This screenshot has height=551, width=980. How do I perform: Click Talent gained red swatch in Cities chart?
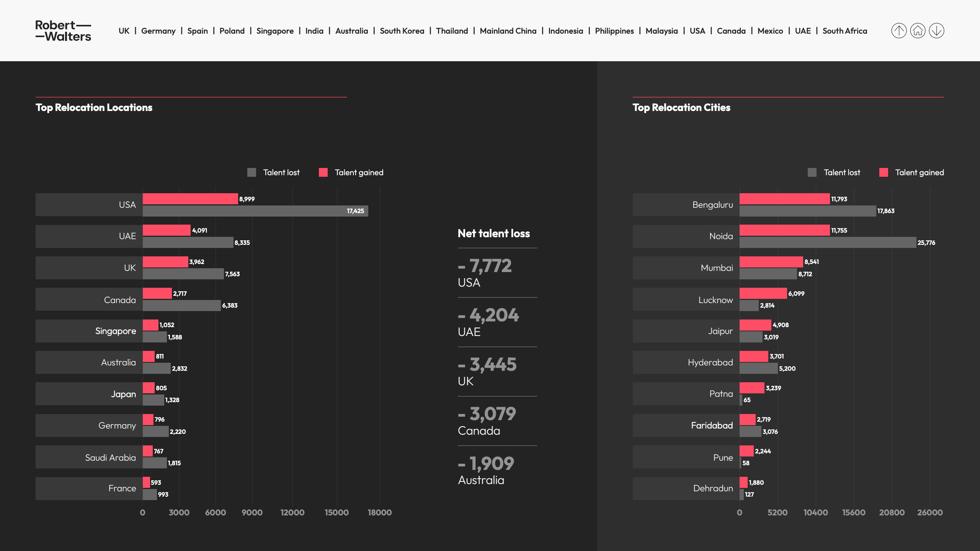[884, 173]
